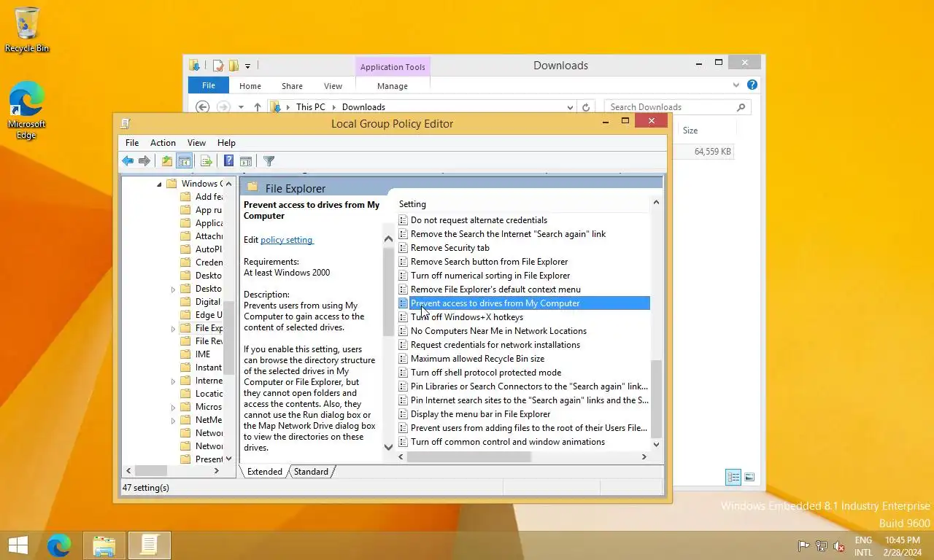Open Explorer help via blue question icon
This screenshot has height=560, width=934.
point(752,85)
